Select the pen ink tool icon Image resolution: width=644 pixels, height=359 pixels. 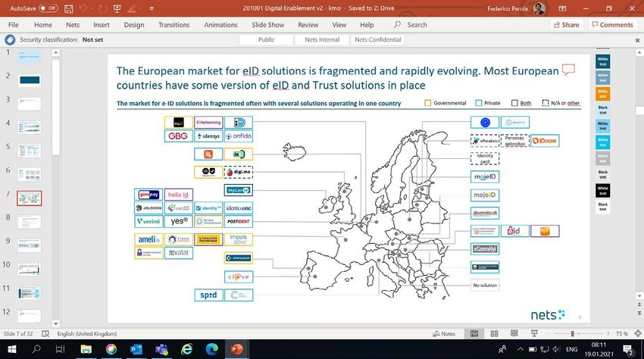tap(132, 8)
